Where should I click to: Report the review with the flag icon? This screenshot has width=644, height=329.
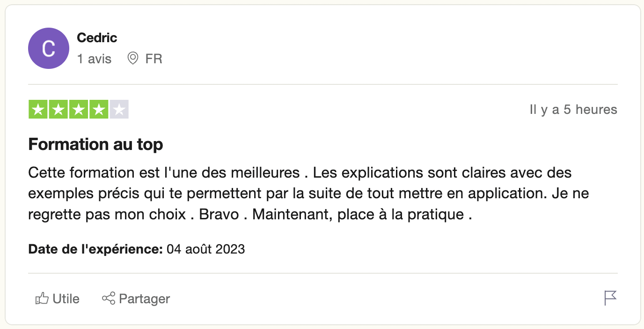pos(610,298)
